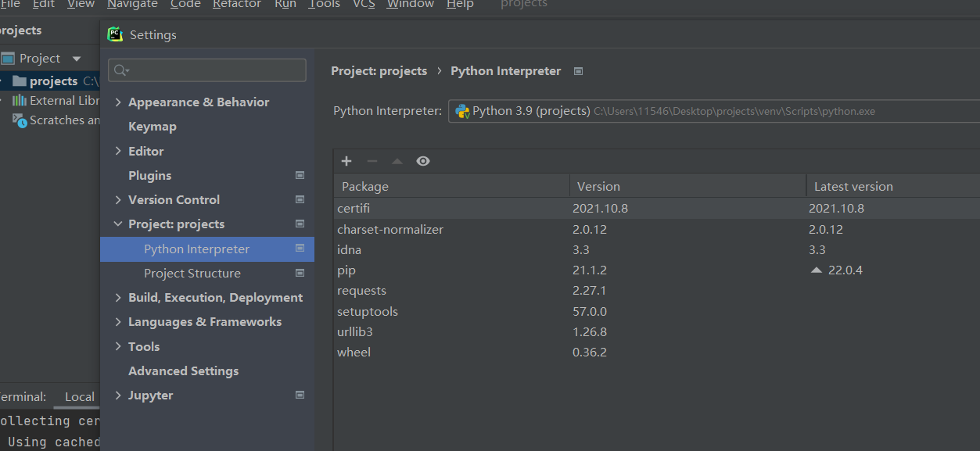
Task: Click the add package plus icon
Action: tap(346, 161)
